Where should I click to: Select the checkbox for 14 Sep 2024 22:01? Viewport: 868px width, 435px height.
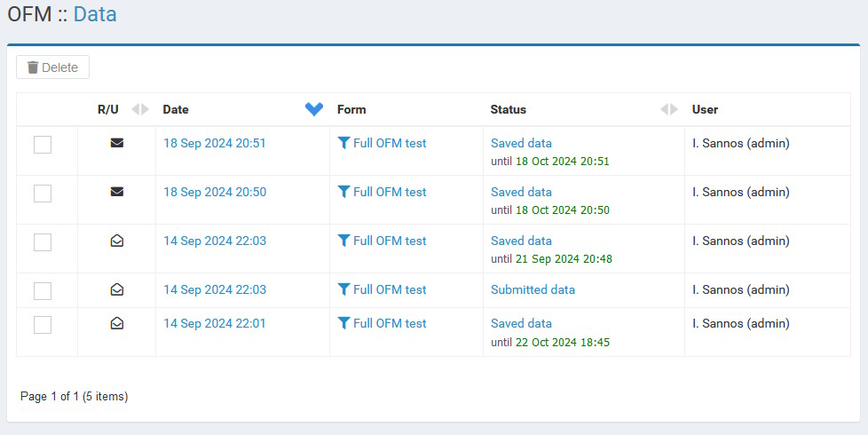[43, 324]
